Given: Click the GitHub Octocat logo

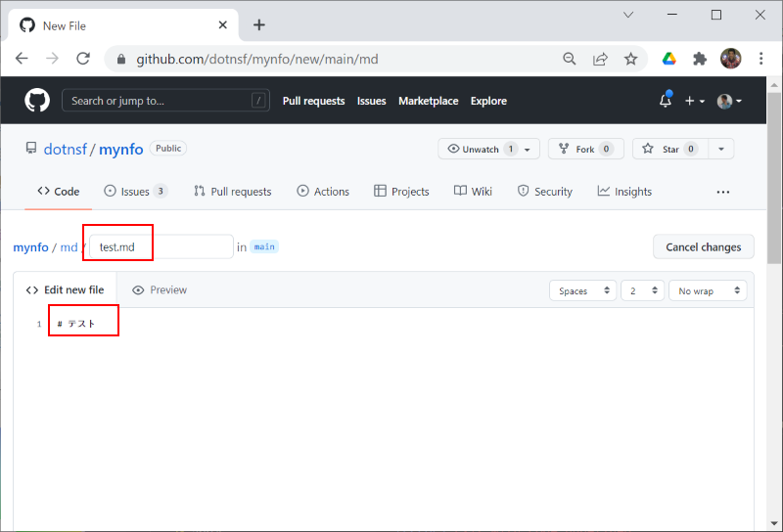Looking at the screenshot, I should [x=37, y=101].
